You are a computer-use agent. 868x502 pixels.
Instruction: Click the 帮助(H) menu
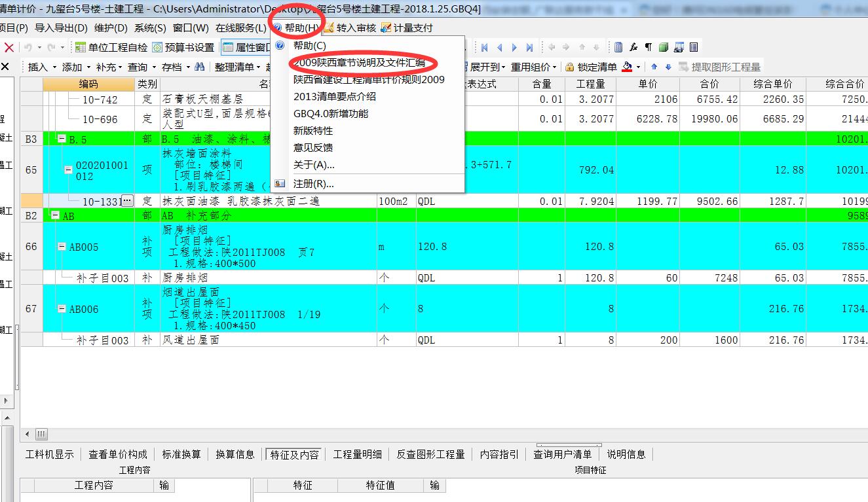pos(297,27)
